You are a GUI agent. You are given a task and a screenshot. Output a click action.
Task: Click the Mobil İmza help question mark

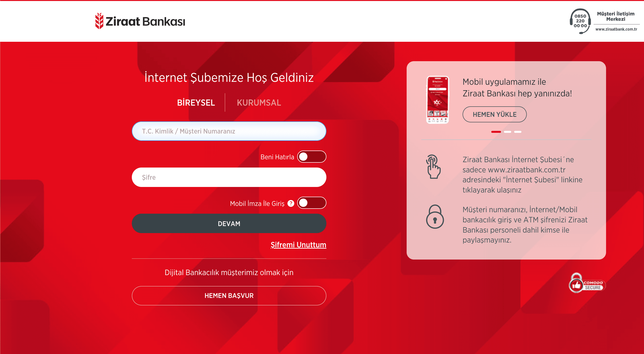point(291,203)
